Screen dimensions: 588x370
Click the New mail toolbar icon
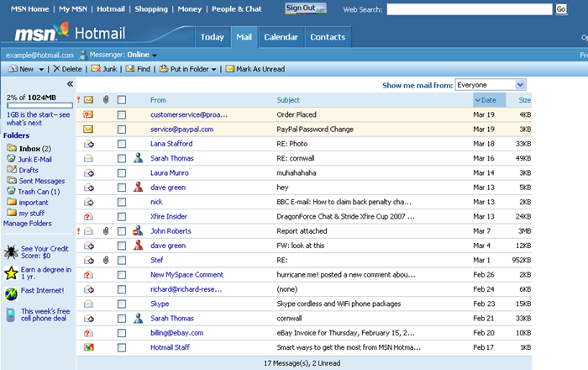13,69
